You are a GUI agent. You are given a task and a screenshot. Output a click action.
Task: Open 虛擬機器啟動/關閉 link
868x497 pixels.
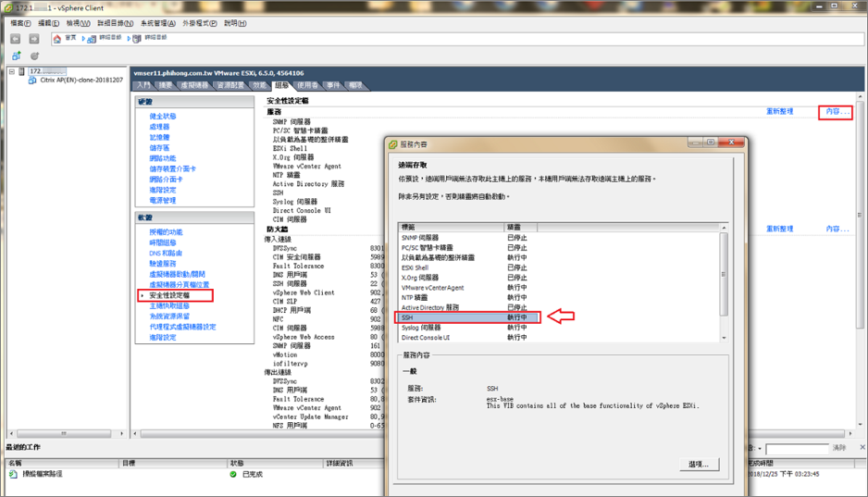pos(177,274)
